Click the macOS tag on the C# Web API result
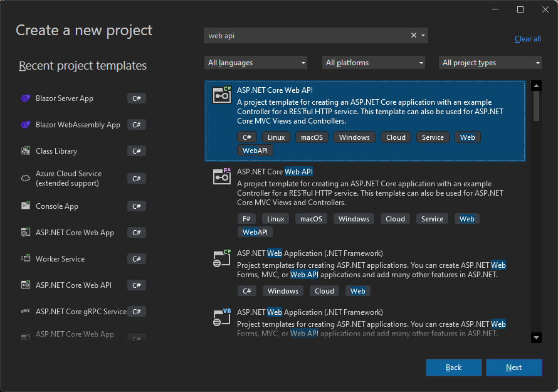Viewport: 558px width, 392px height. pos(312,137)
